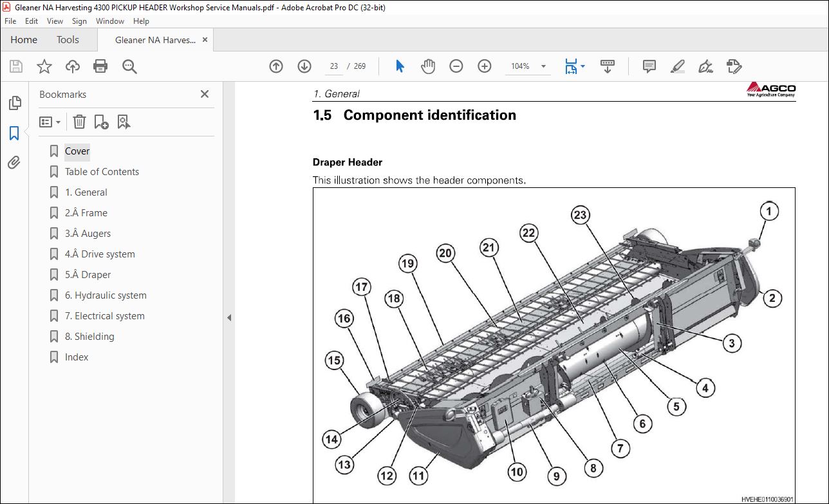
Task: Click the Draper Header subheading
Action: point(348,162)
